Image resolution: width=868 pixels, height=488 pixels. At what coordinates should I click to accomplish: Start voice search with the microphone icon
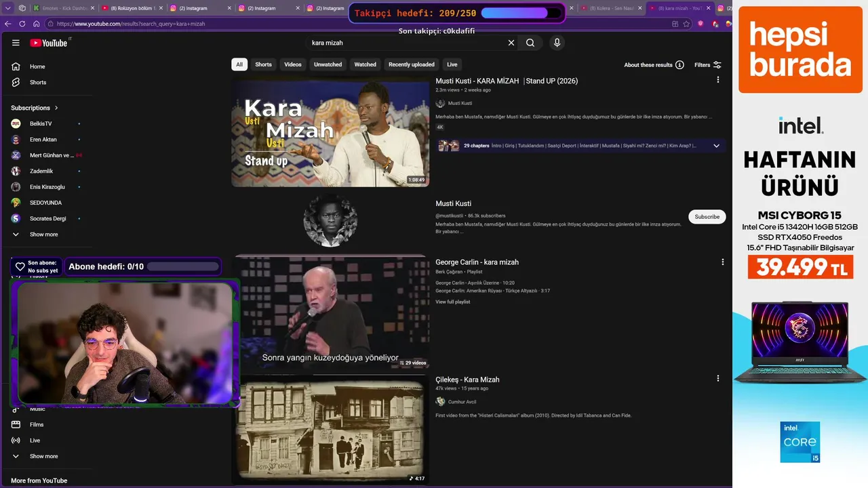tap(557, 43)
